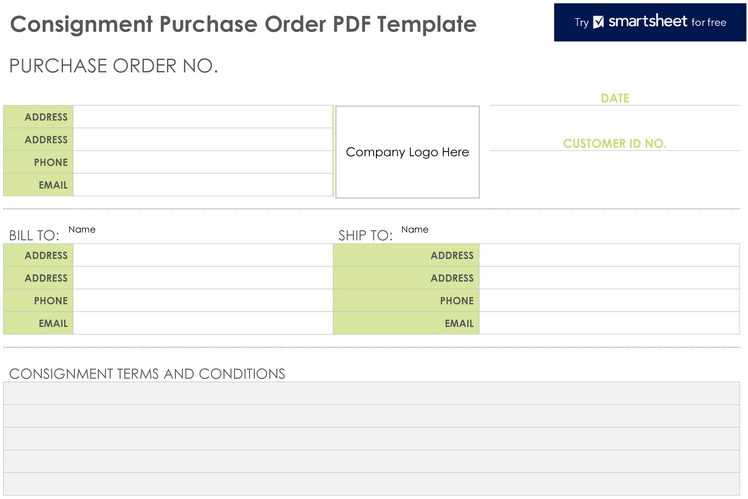Click the Ship To EMAIL field
The image size is (748, 499).
pos(609,323)
